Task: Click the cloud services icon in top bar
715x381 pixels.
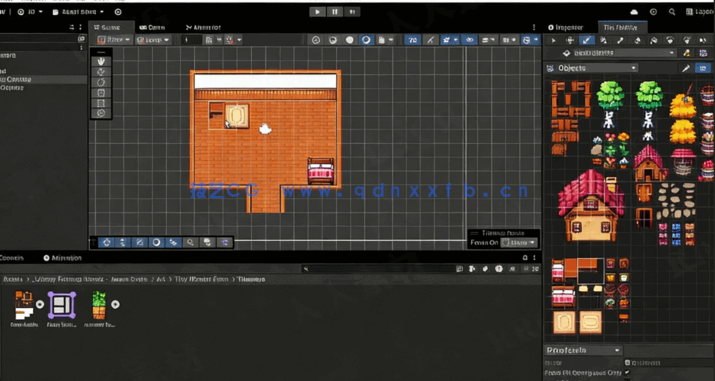Action: tap(634, 12)
